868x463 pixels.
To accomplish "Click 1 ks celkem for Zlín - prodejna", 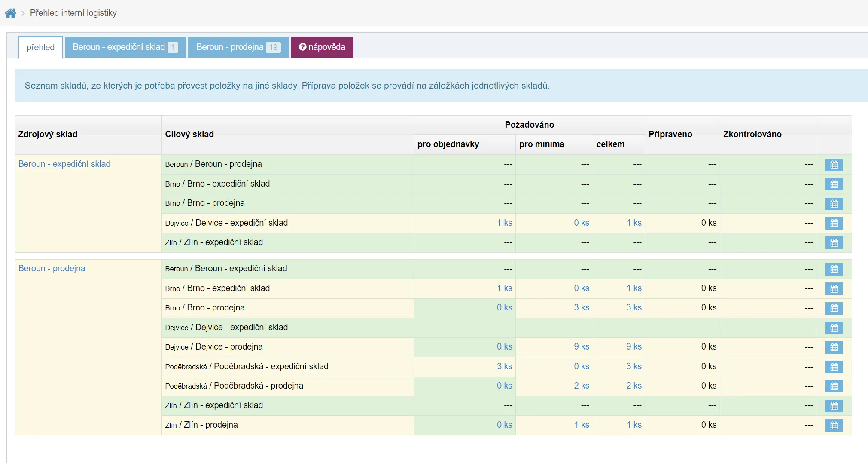I will pyautogui.click(x=634, y=425).
